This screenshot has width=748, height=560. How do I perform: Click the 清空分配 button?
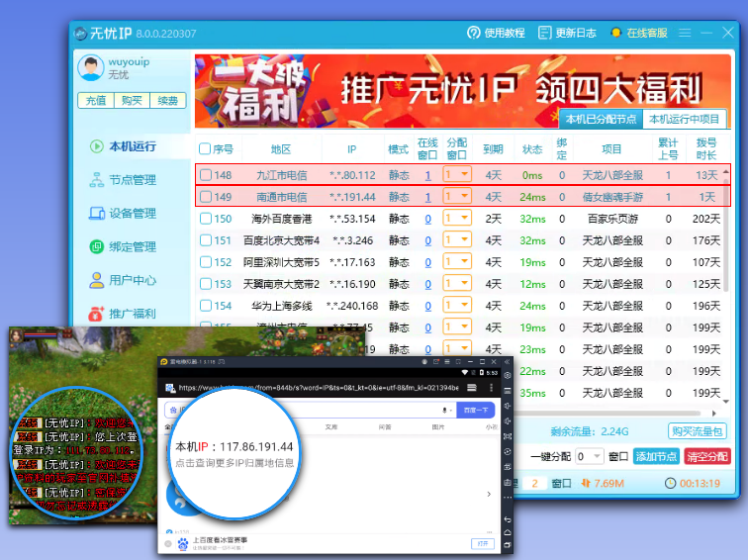tap(707, 456)
